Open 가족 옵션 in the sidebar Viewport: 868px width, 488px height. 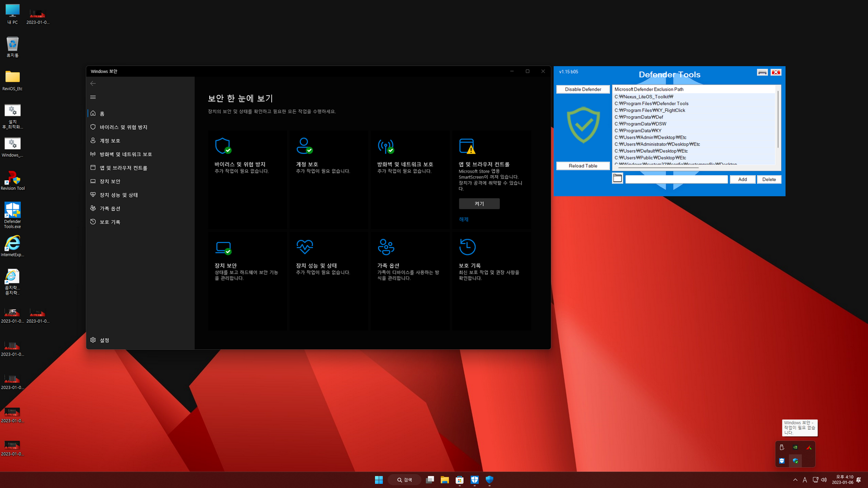click(141, 208)
